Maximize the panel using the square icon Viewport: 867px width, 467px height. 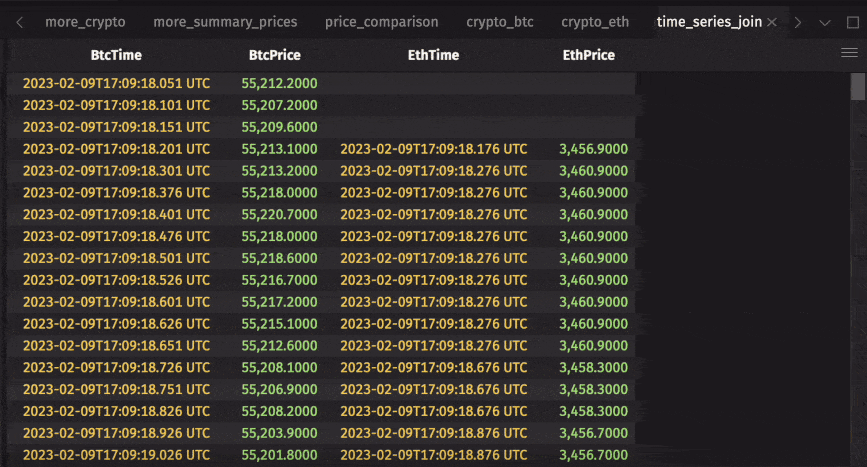(852, 22)
